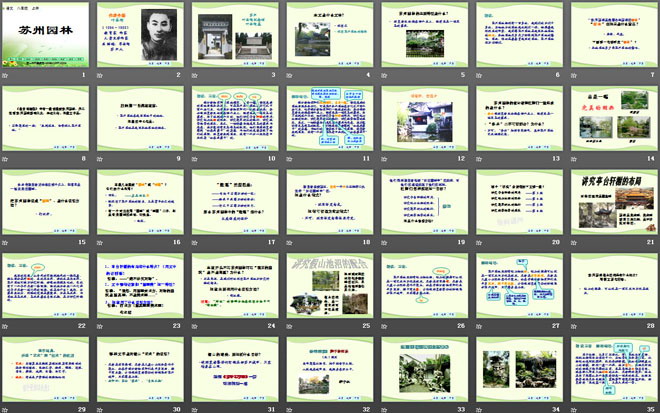Click the animation star icon under slide 26
Screen dimensions: 660x413
coord(384,326)
